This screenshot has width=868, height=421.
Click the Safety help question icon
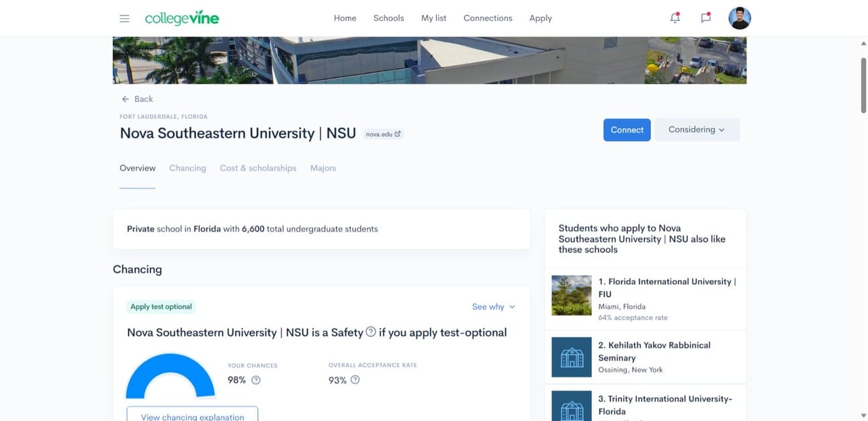tap(370, 332)
